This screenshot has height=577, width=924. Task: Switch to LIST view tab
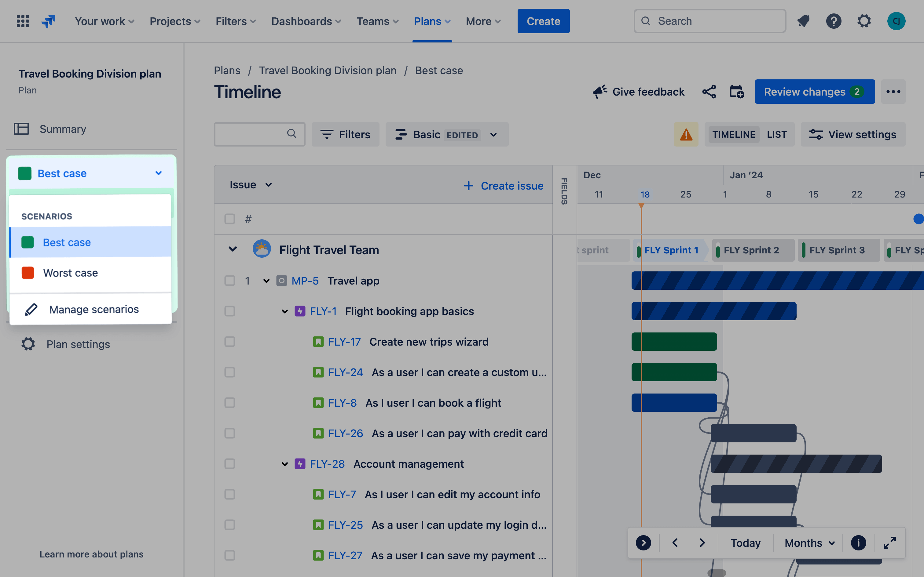coord(776,134)
